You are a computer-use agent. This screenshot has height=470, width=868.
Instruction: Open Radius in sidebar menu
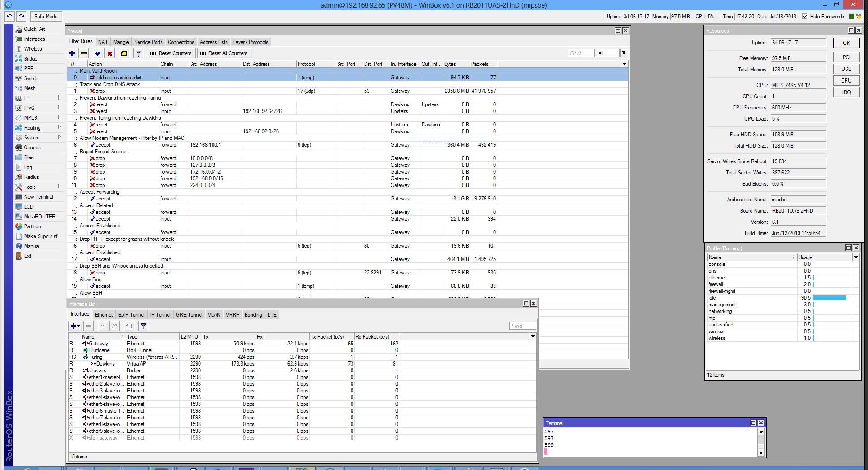(x=31, y=177)
